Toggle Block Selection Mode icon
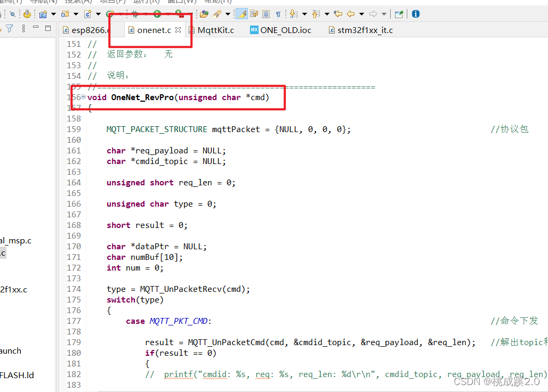Viewport: 548px width, 392px height. click(266, 14)
